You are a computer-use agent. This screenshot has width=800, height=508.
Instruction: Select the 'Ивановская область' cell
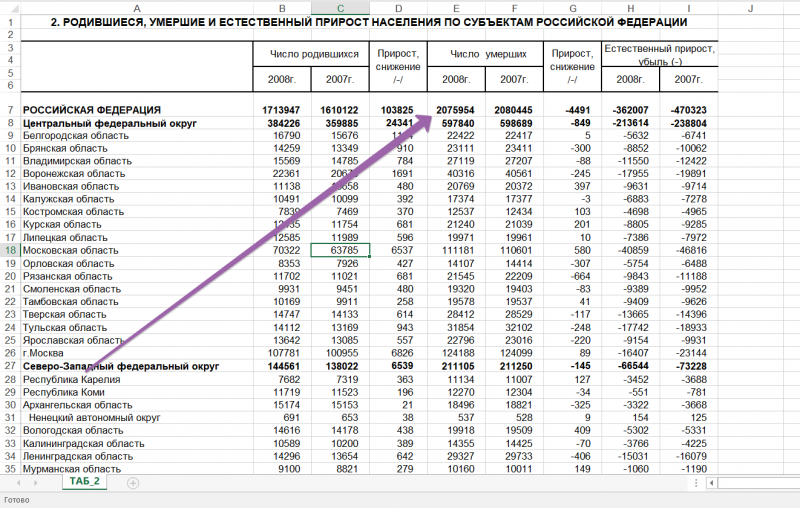(x=137, y=187)
